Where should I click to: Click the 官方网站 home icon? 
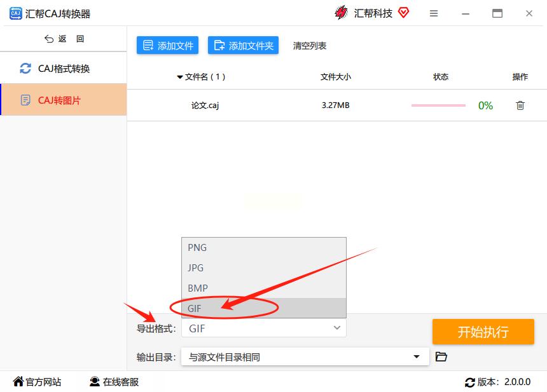18,382
